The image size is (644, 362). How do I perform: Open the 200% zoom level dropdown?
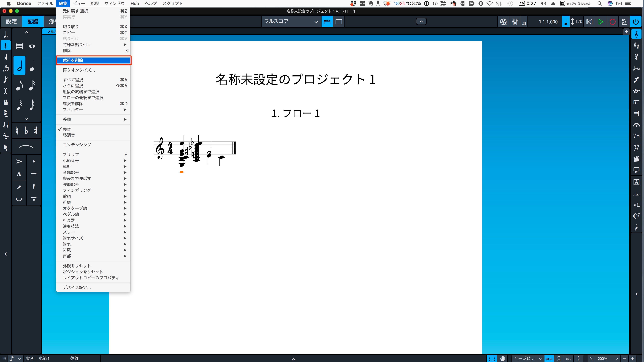(608, 359)
